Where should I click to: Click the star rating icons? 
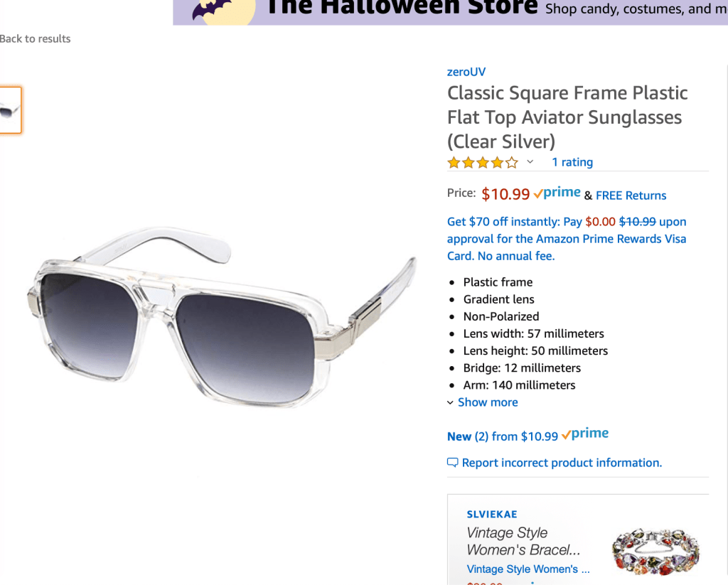point(483,163)
